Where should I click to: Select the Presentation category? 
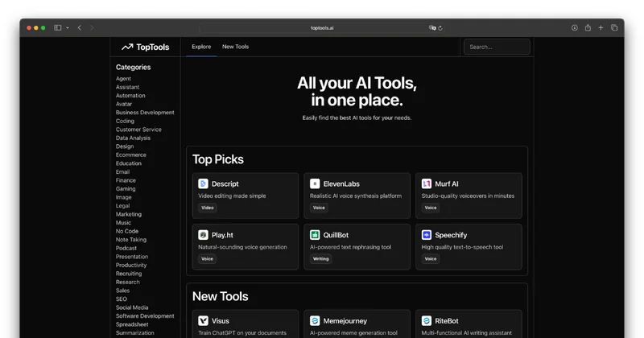tap(132, 257)
